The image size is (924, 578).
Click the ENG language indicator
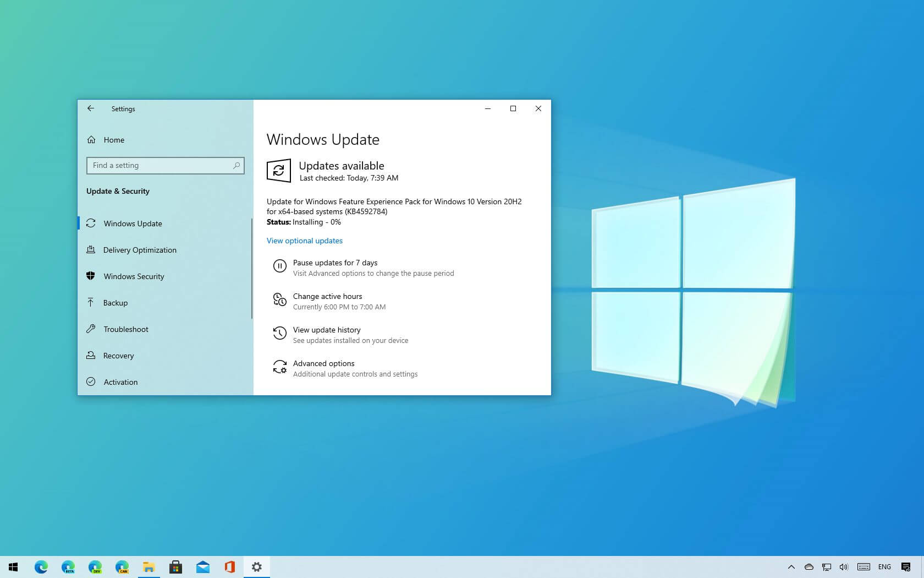[884, 567]
